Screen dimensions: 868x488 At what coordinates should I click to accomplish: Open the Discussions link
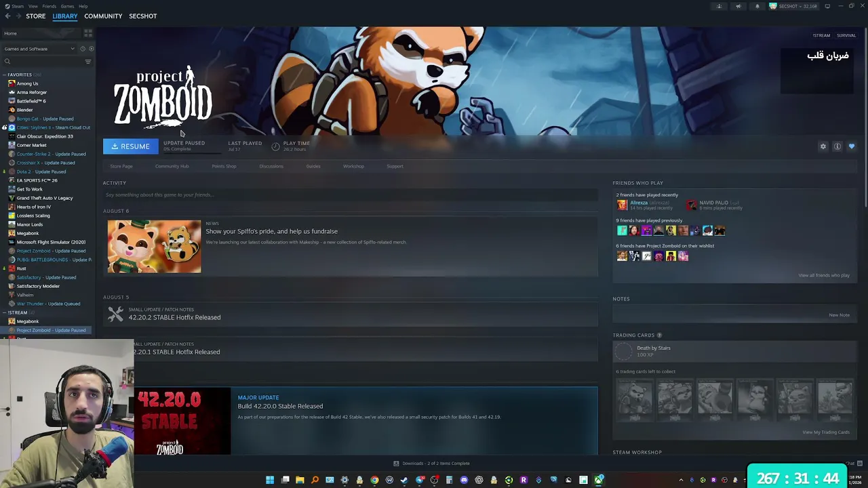[271, 166]
